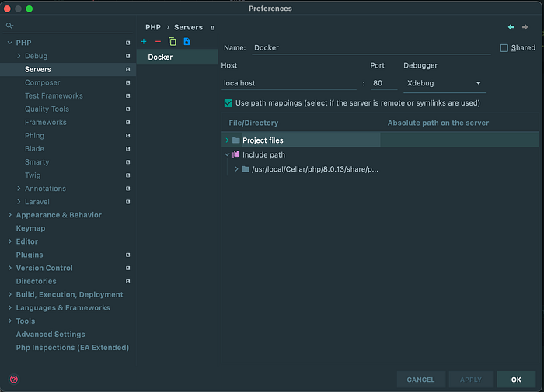Screen dimensions: 544x392
Task: Click the settings search magnifier icon
Action: (10, 26)
